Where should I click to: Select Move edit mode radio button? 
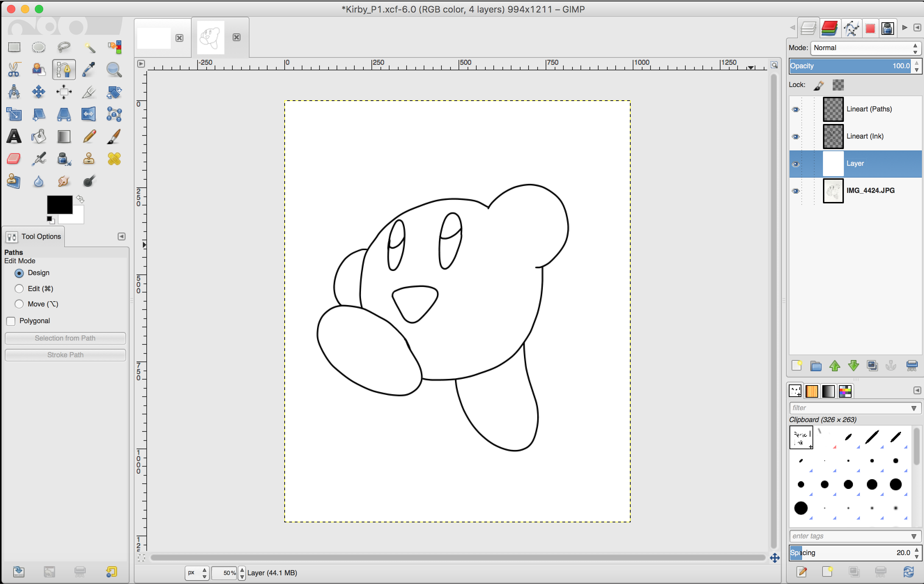pos(19,304)
